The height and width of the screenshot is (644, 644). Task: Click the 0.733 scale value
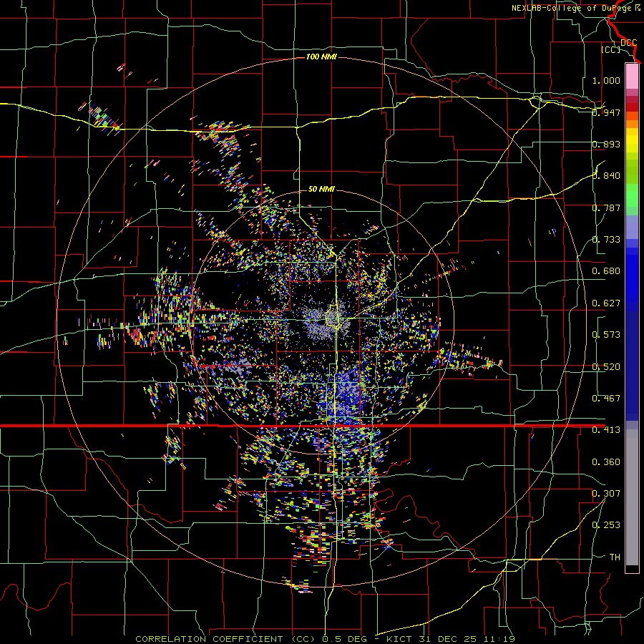606,240
